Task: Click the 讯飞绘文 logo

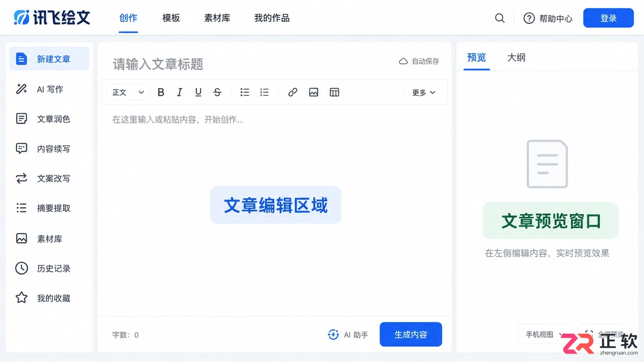Action: [52, 18]
